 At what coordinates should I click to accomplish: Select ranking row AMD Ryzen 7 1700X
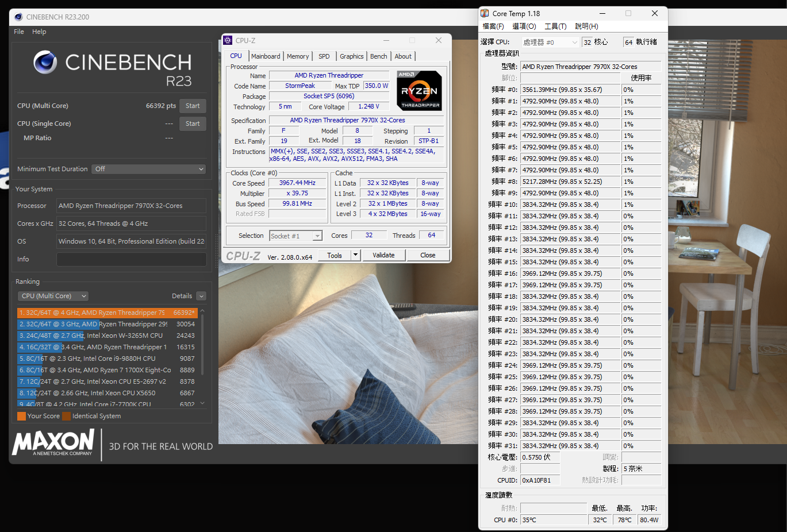point(108,370)
